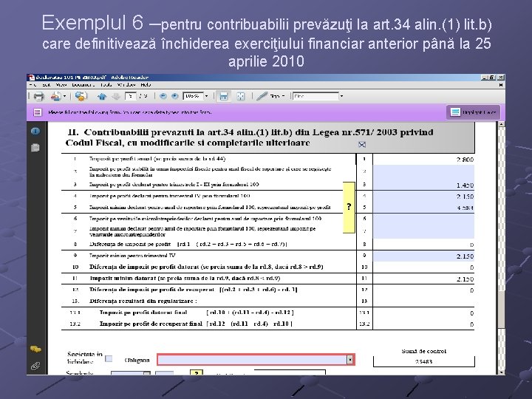Open the Pages panel in left sidebar
The height and width of the screenshot is (399, 532).
point(35,148)
